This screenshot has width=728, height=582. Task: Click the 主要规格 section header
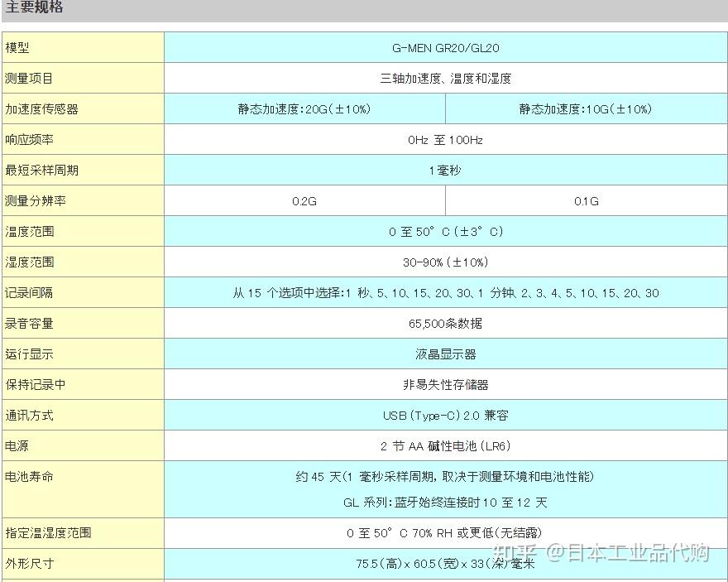tap(33, 8)
